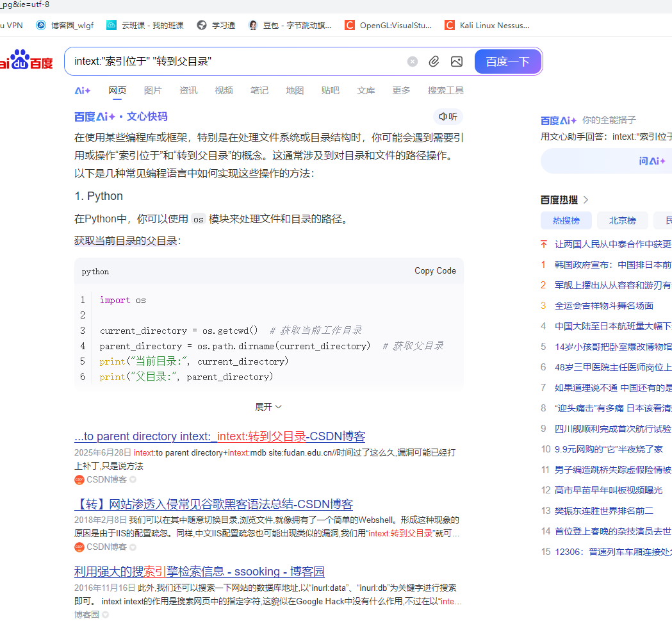Click Copy Code in python block

click(435, 271)
